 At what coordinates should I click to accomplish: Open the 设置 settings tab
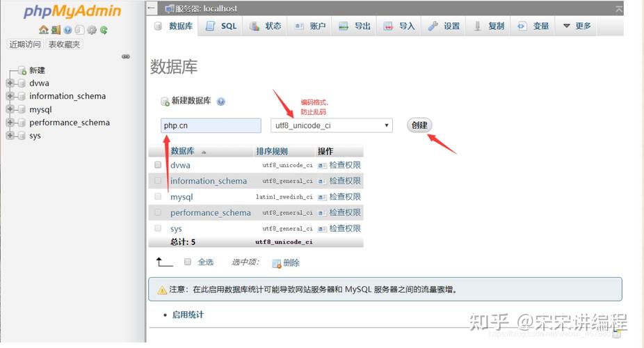coord(443,26)
